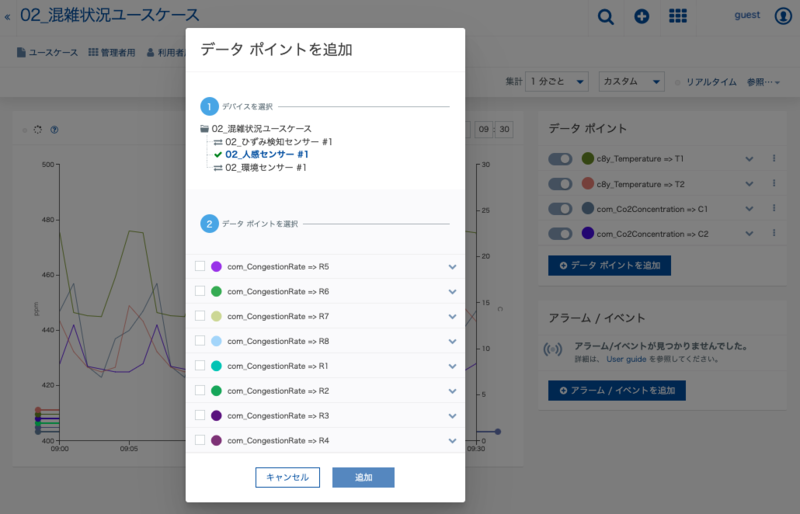Check the com_CongestionRate R4 checkbox
Image resolution: width=800 pixels, height=514 pixels.
pos(200,440)
